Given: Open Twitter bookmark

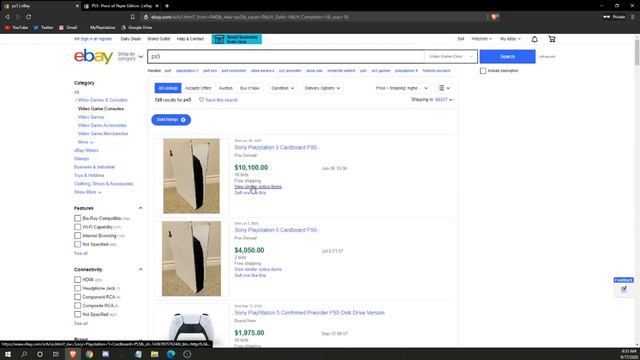Looking at the screenshot, I should click(x=43, y=27).
